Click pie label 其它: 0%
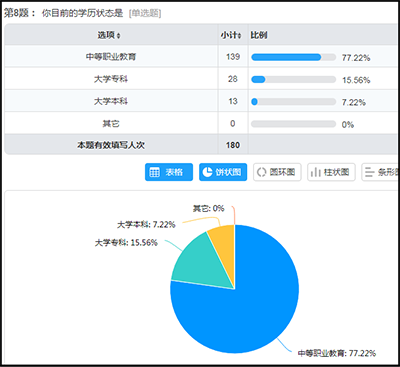Image resolution: width=400 pixels, height=367 pixels. pyautogui.click(x=208, y=208)
